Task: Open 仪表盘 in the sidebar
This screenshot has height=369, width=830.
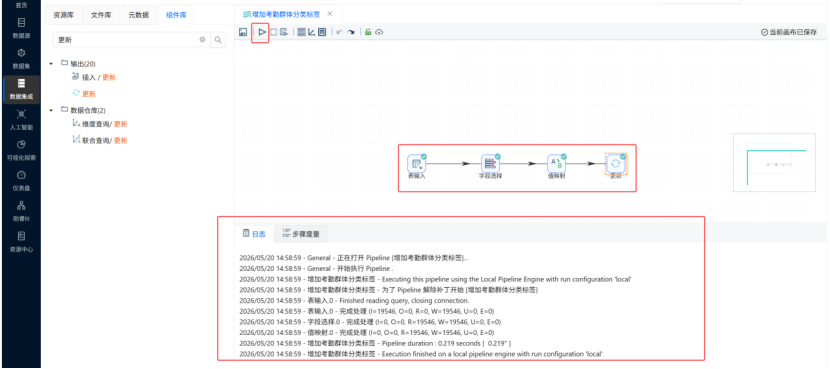Action: tap(21, 181)
